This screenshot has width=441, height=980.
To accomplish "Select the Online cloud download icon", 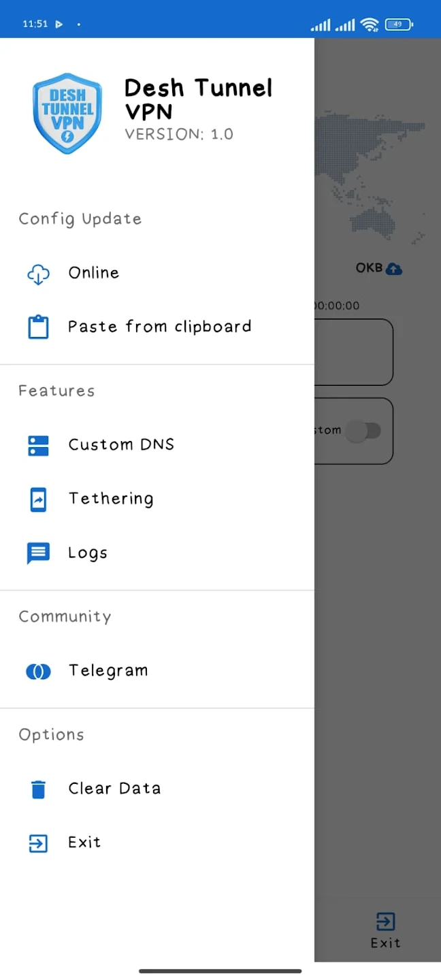I will (x=38, y=274).
